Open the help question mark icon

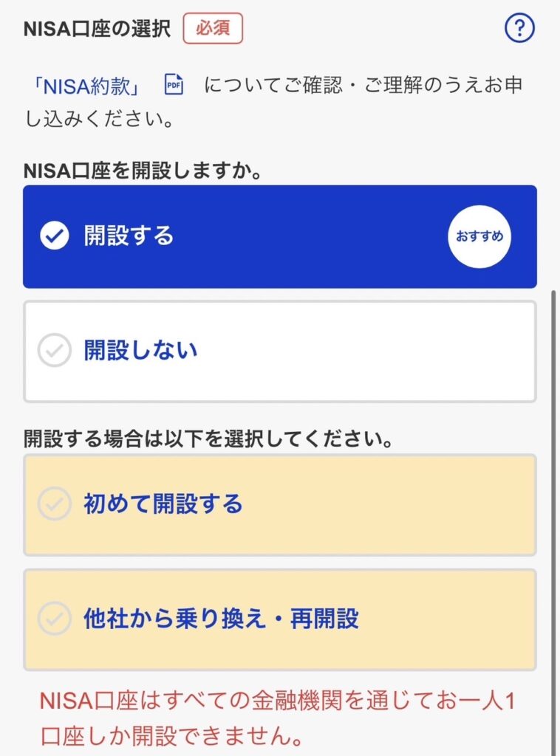click(519, 29)
